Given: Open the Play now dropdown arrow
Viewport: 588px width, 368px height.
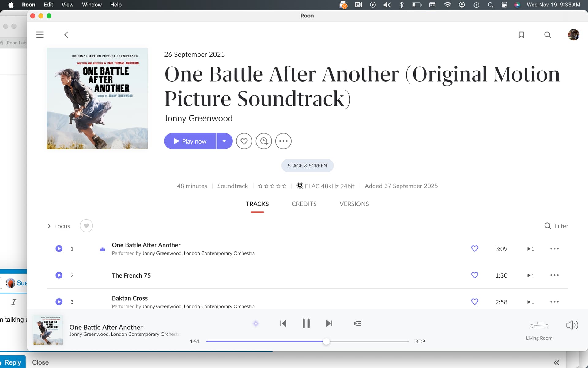Looking at the screenshot, I should coord(224,141).
